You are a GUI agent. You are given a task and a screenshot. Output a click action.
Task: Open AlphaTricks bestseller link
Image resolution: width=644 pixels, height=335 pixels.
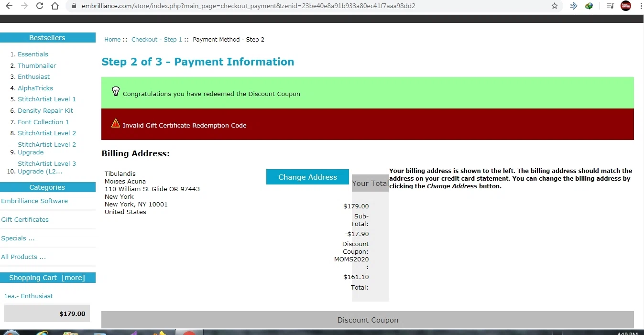pos(35,88)
